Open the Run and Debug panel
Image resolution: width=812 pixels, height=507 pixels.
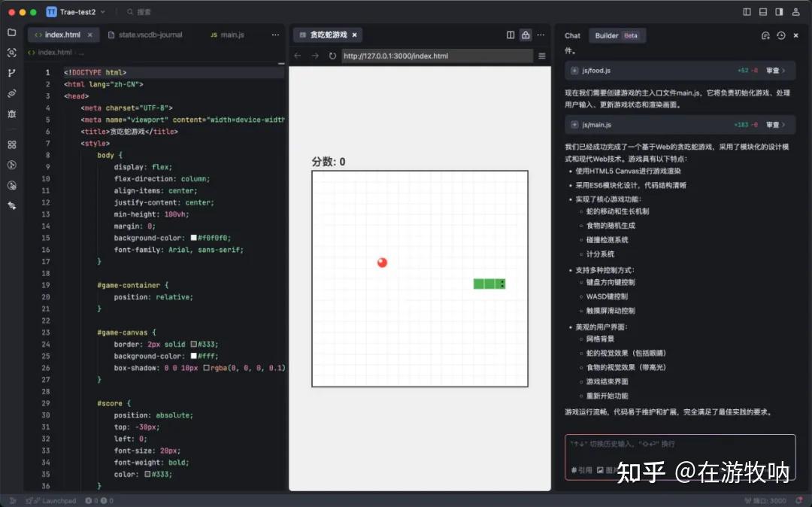(x=11, y=112)
